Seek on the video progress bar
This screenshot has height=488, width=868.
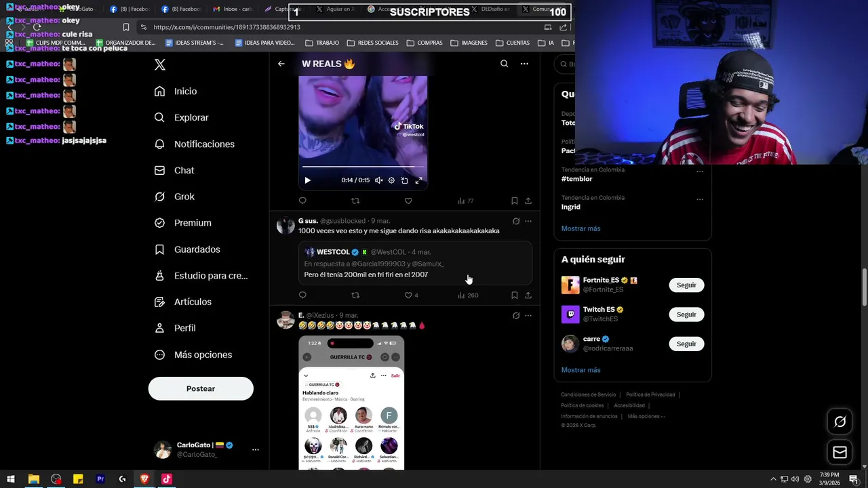[x=363, y=166]
